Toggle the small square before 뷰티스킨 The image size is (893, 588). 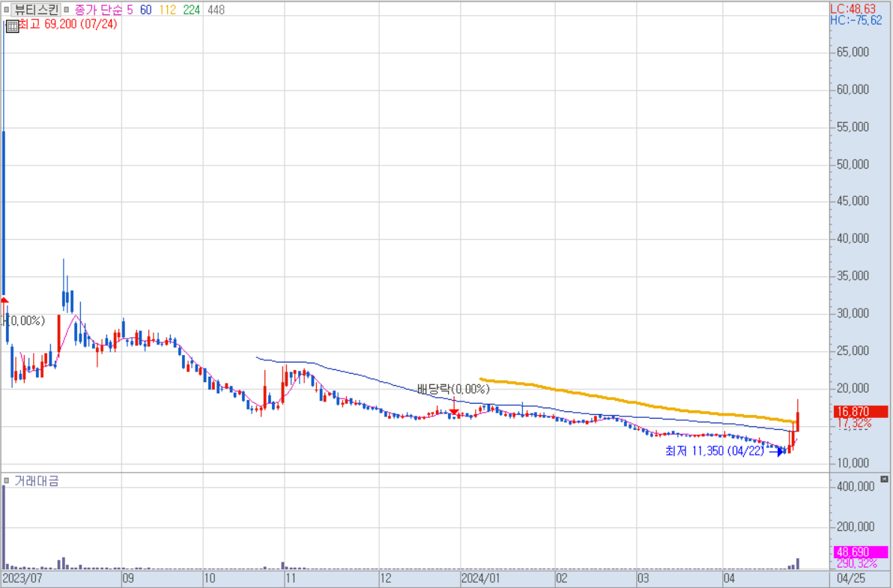click(x=6, y=10)
